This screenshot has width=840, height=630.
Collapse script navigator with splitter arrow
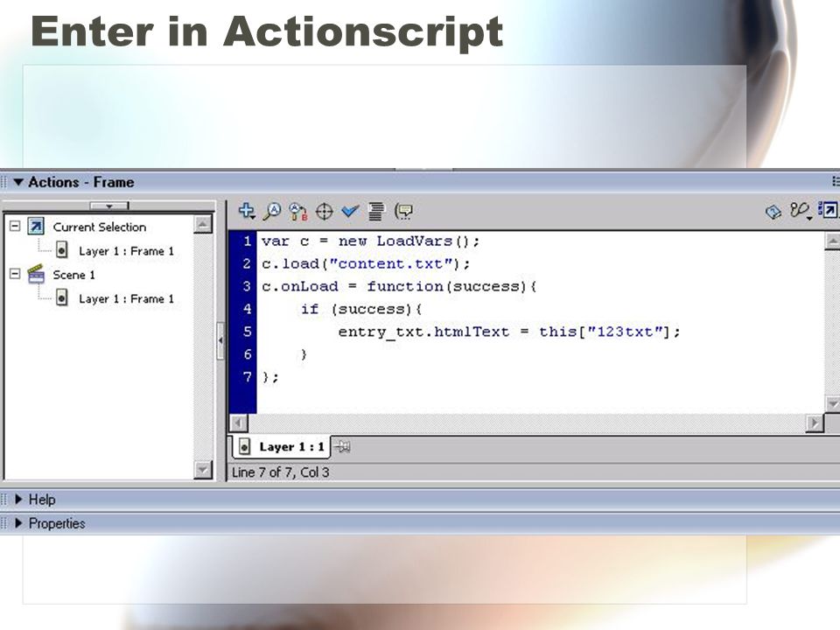pos(220,340)
